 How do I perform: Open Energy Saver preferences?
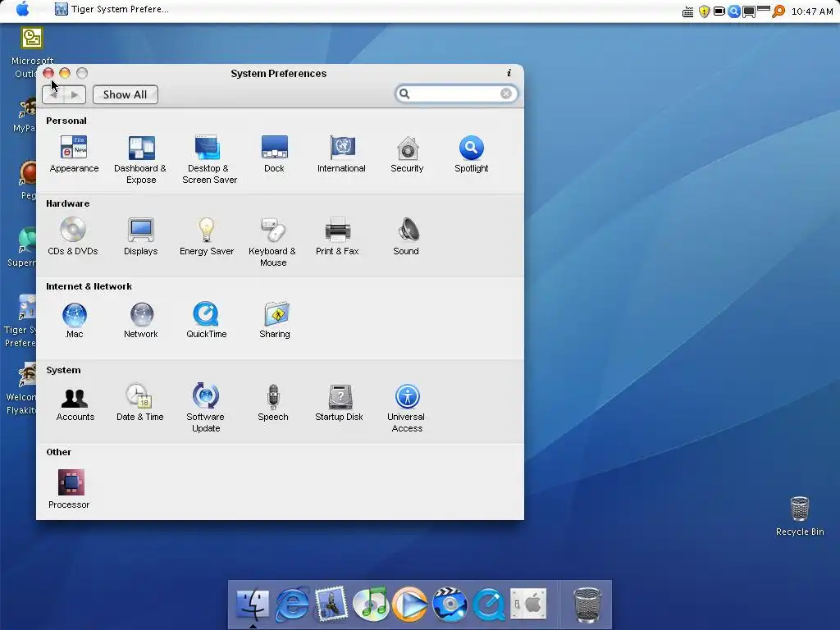207,237
